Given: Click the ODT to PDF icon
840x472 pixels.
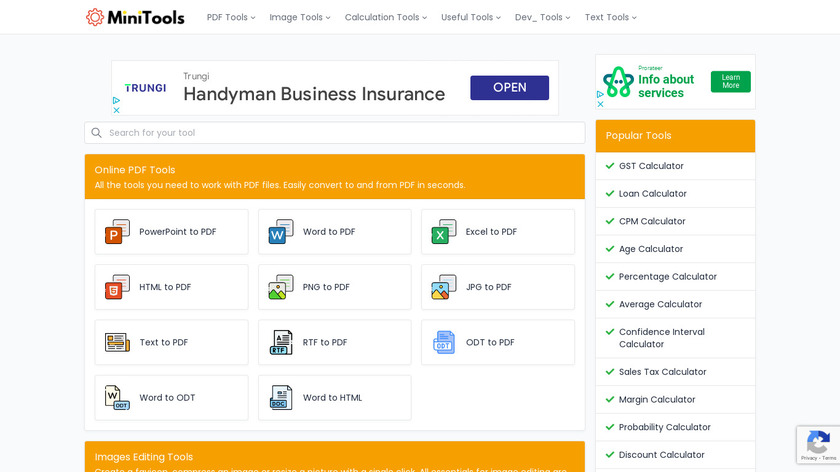Looking at the screenshot, I should [x=444, y=342].
